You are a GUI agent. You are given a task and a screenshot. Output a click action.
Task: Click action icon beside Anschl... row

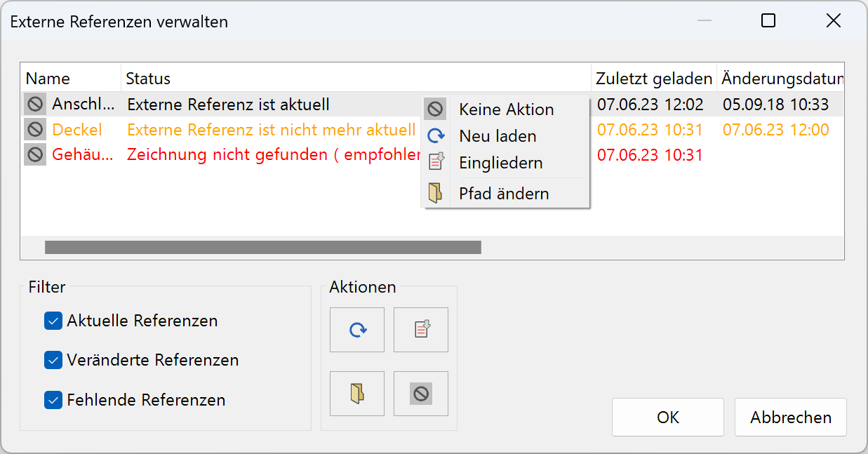click(x=35, y=105)
